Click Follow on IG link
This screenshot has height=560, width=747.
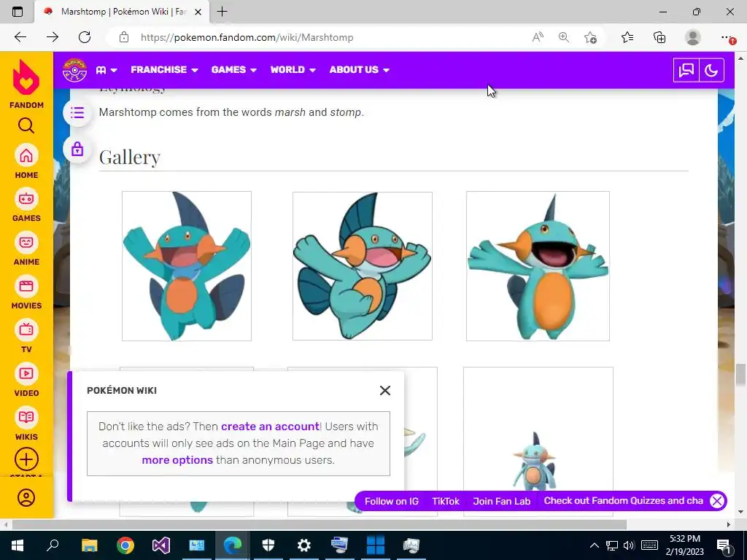(x=392, y=501)
